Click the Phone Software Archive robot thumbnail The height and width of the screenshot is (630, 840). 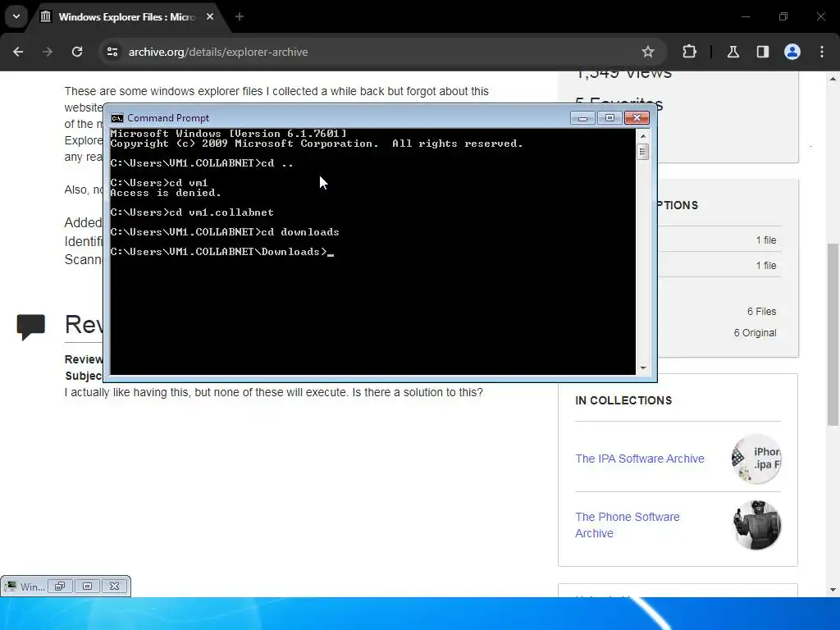point(756,525)
